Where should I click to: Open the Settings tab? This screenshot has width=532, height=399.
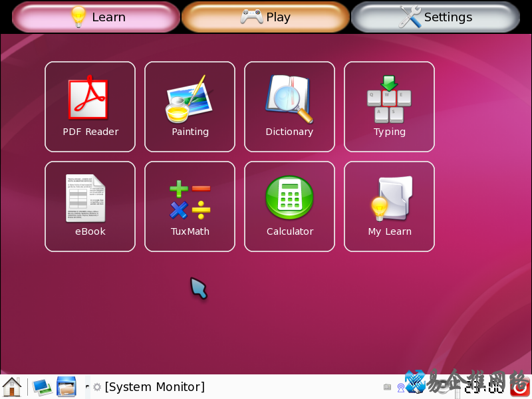436,17
